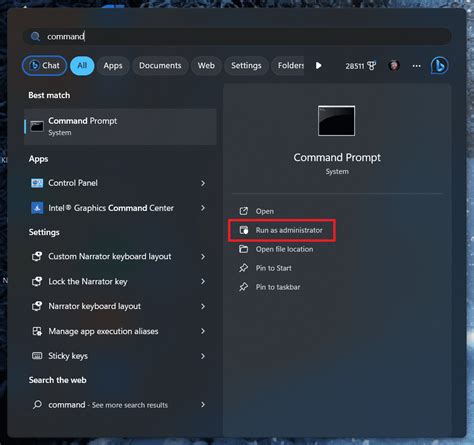Open Control Panel from Apps list
This screenshot has width=474, height=445.
tap(120, 183)
